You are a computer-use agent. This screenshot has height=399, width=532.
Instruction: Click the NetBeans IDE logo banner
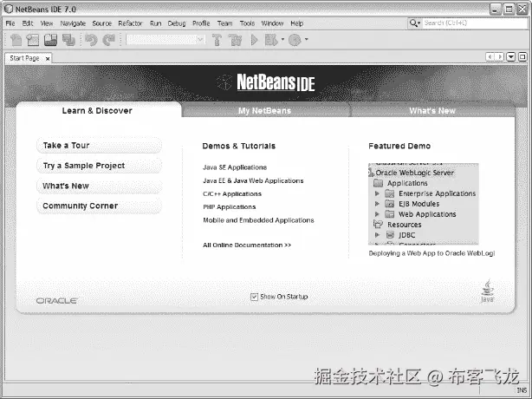[x=266, y=82]
